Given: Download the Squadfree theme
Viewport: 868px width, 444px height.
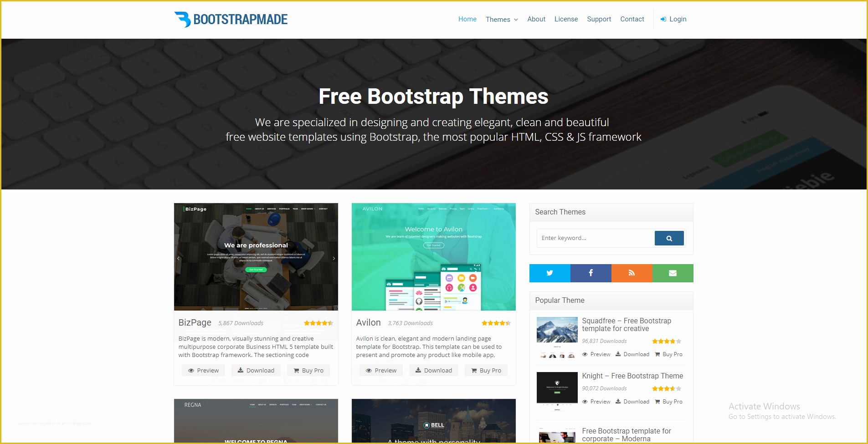Looking at the screenshot, I should [x=632, y=354].
